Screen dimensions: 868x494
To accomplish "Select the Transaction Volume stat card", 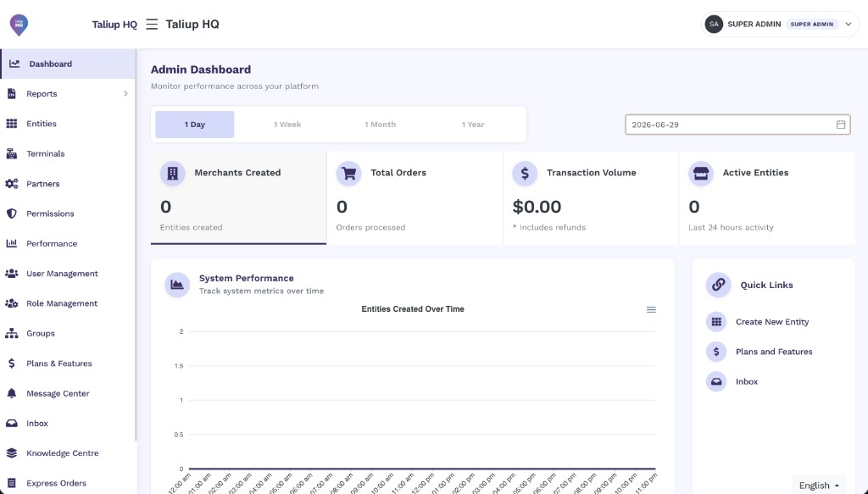I will point(591,197).
